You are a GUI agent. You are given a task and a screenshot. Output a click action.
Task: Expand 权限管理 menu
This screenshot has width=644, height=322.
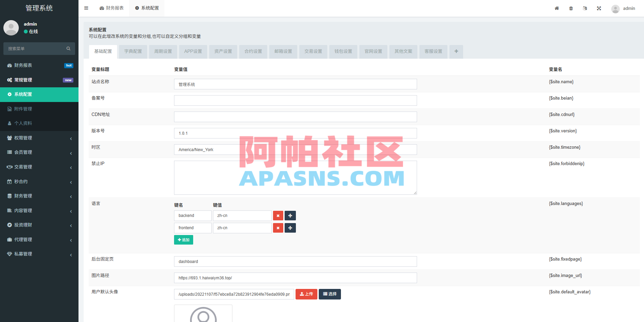coord(39,138)
